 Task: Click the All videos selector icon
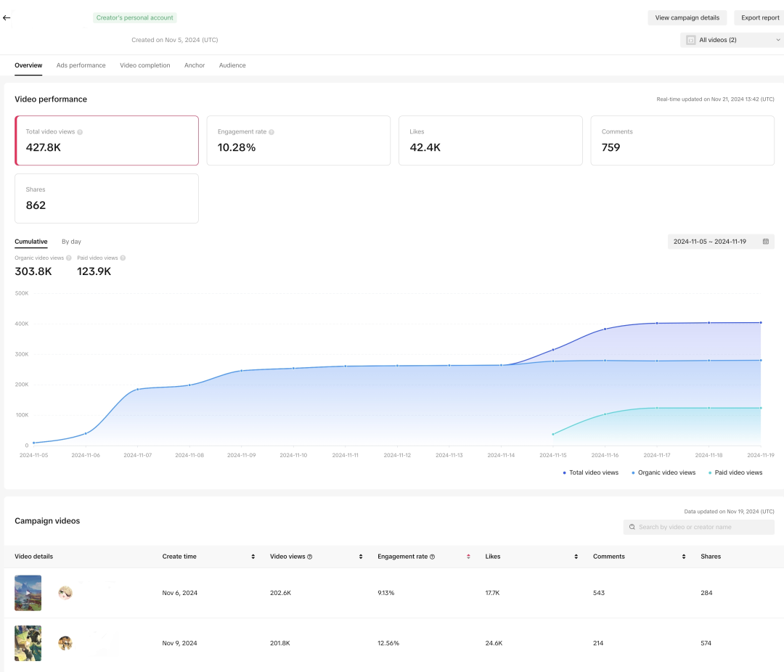(691, 40)
